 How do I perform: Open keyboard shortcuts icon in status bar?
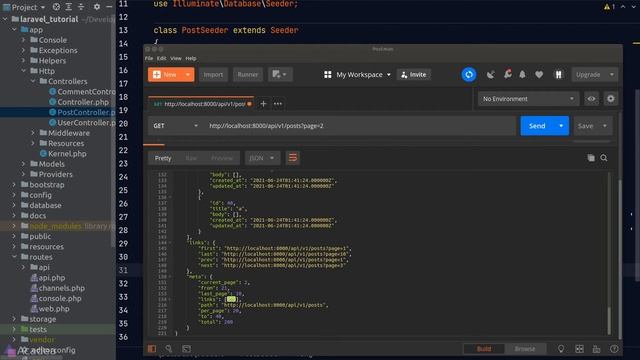[596, 349]
